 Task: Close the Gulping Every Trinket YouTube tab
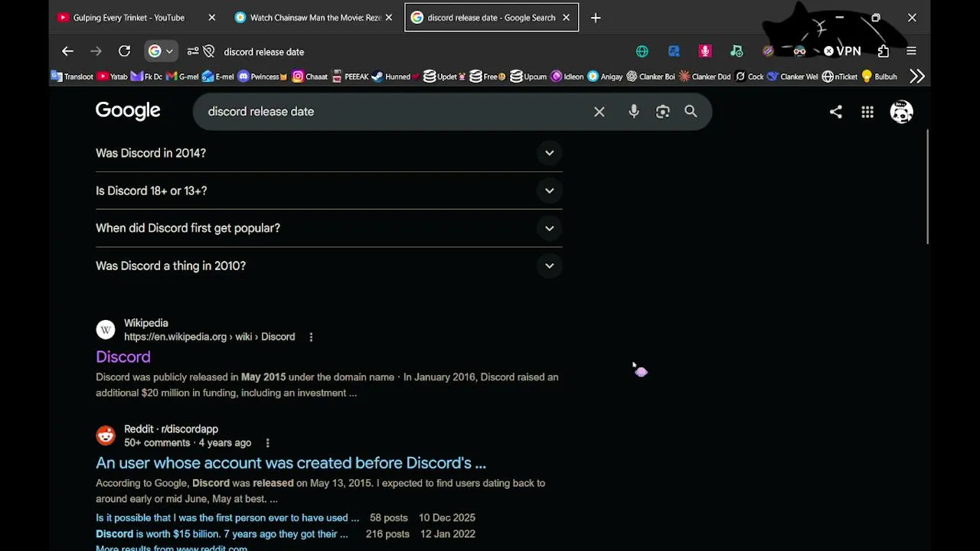click(212, 18)
